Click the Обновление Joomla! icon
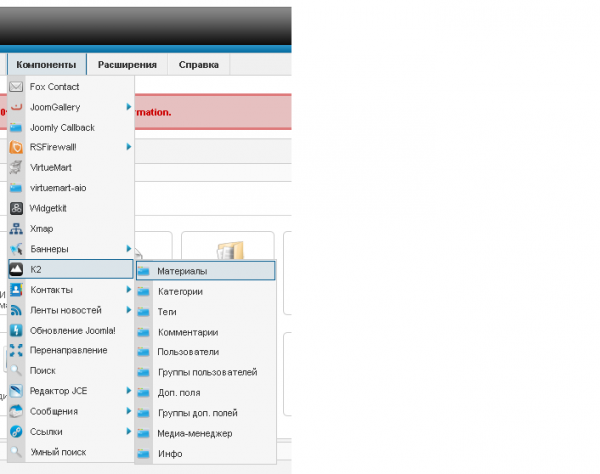Viewport: 600px width, 474px height. 16,330
